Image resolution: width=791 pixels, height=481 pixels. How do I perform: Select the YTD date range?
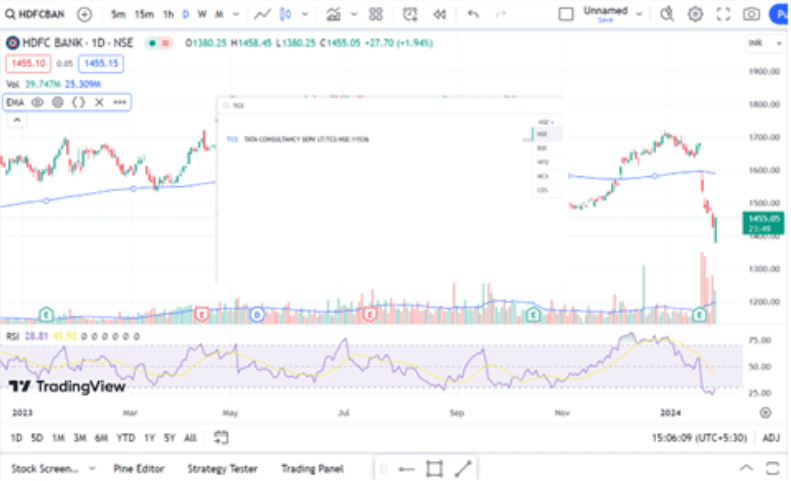point(126,438)
